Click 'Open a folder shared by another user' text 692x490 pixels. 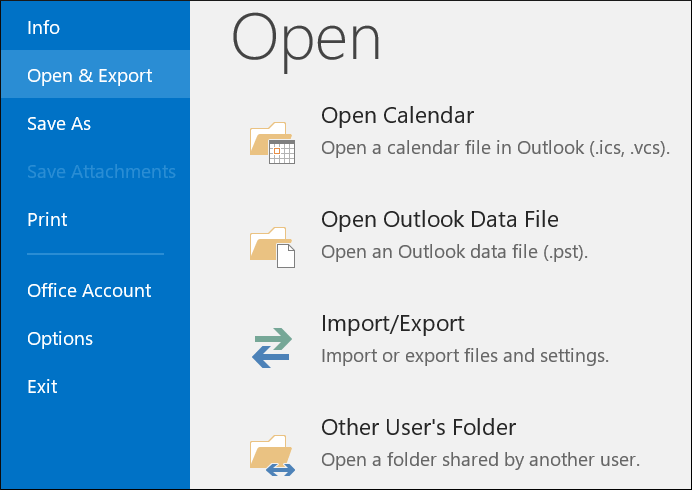480,460
